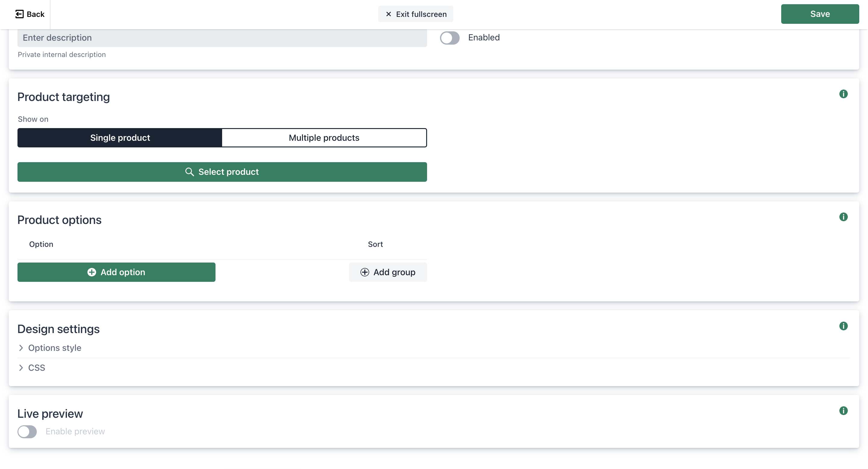Click the info icon next to Design settings
868x469 pixels.
(x=843, y=326)
